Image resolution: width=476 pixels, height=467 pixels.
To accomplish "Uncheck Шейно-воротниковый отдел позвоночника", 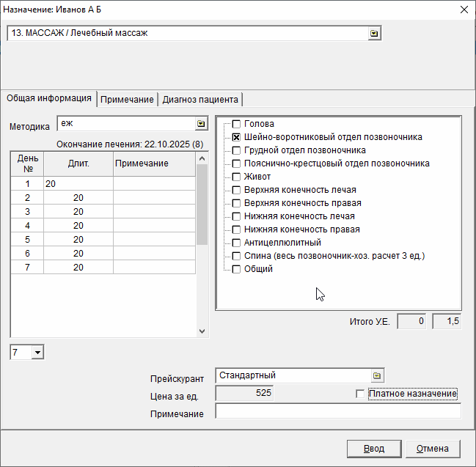I will 236,137.
